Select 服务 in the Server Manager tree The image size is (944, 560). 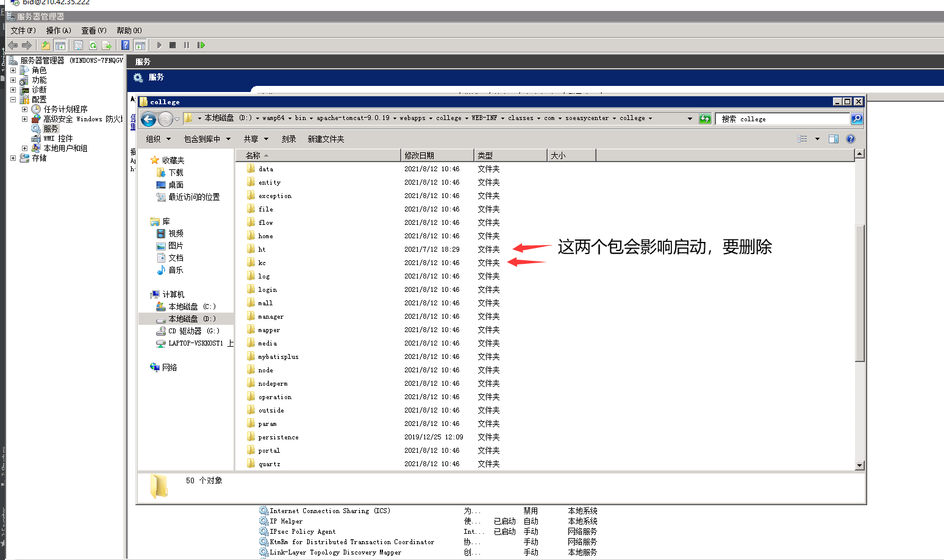51,129
